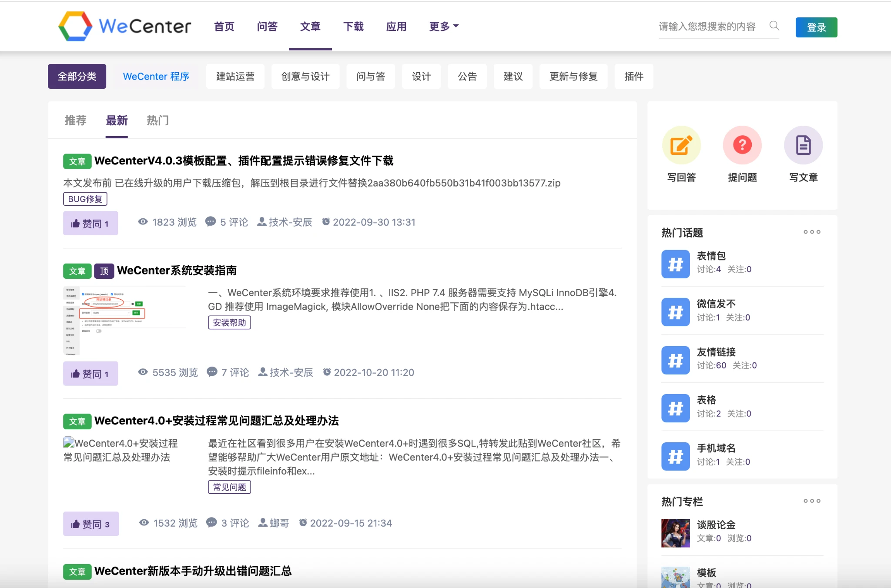This screenshot has height=588, width=891.
Task: Select the 全部分类 category button
Action: coord(77,77)
